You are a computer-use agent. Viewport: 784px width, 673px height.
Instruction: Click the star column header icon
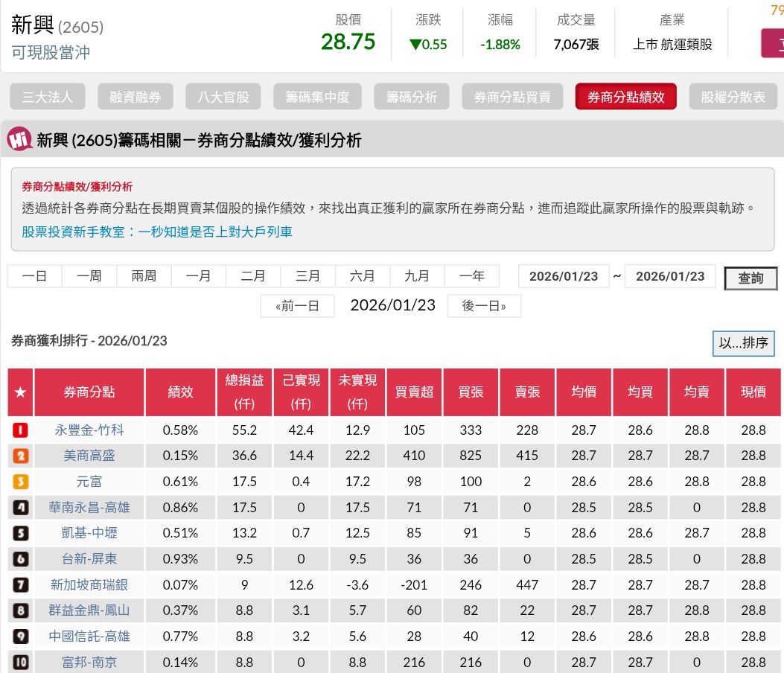[21, 392]
